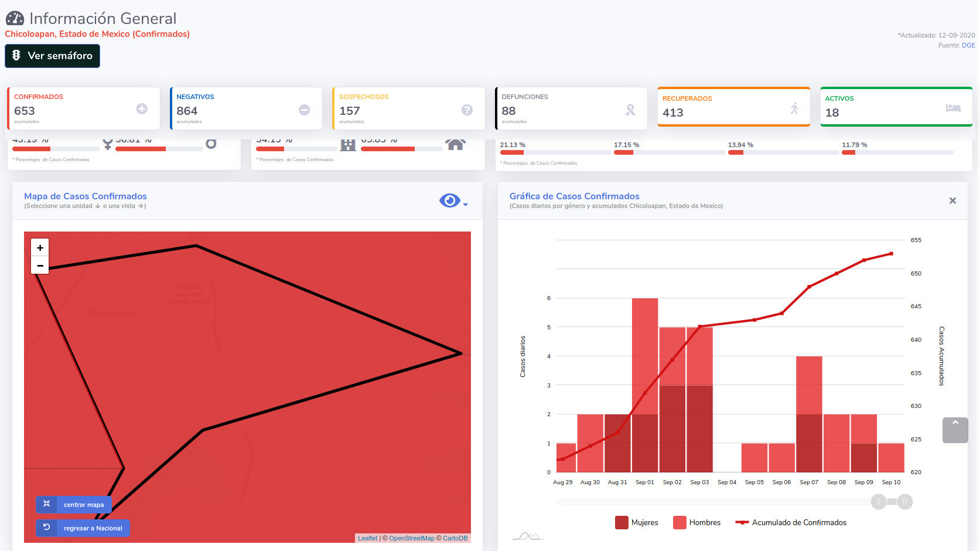Image resolution: width=980 pixels, height=551 pixels.
Task: Expand the dropdown caret next to the eye icon
Action: pos(466,205)
